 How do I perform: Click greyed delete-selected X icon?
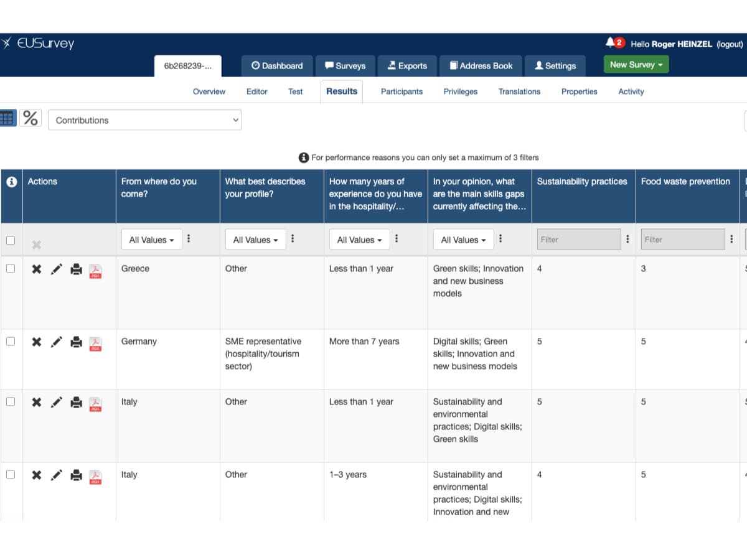click(37, 245)
